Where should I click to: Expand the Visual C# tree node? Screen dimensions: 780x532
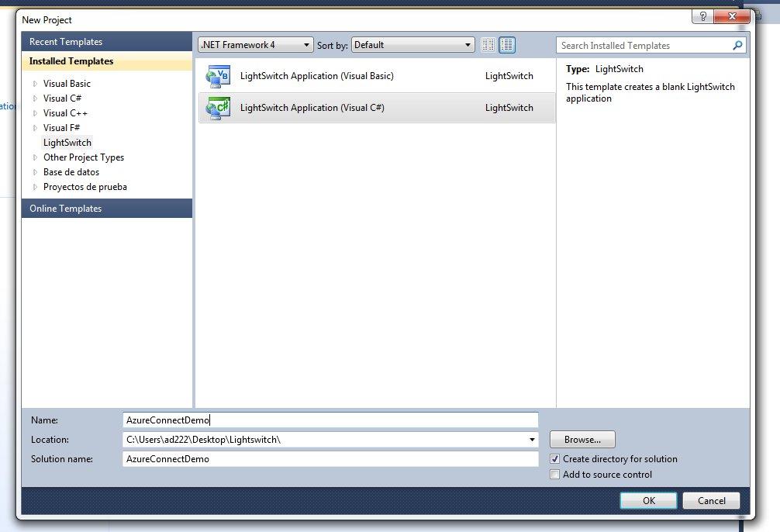[35, 98]
